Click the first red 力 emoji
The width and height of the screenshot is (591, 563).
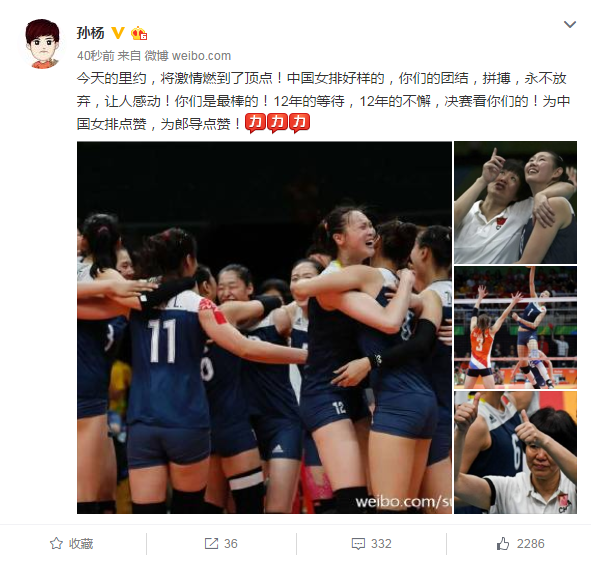(255, 123)
